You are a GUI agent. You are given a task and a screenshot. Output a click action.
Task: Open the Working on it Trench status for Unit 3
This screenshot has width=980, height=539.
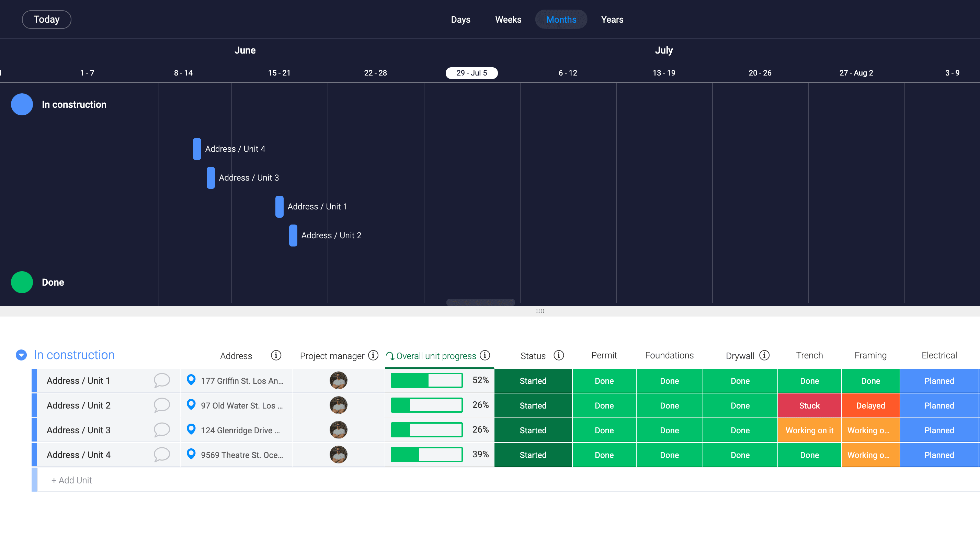point(809,430)
